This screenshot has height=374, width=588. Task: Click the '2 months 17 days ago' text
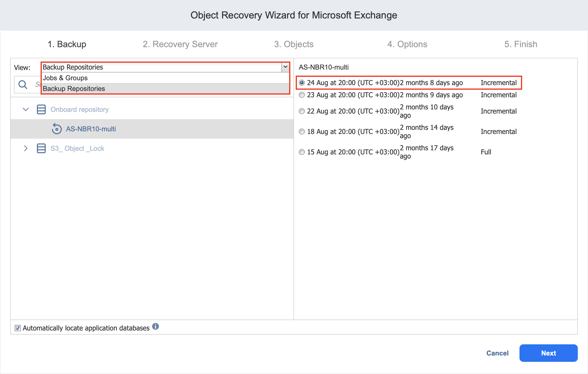pos(427,152)
